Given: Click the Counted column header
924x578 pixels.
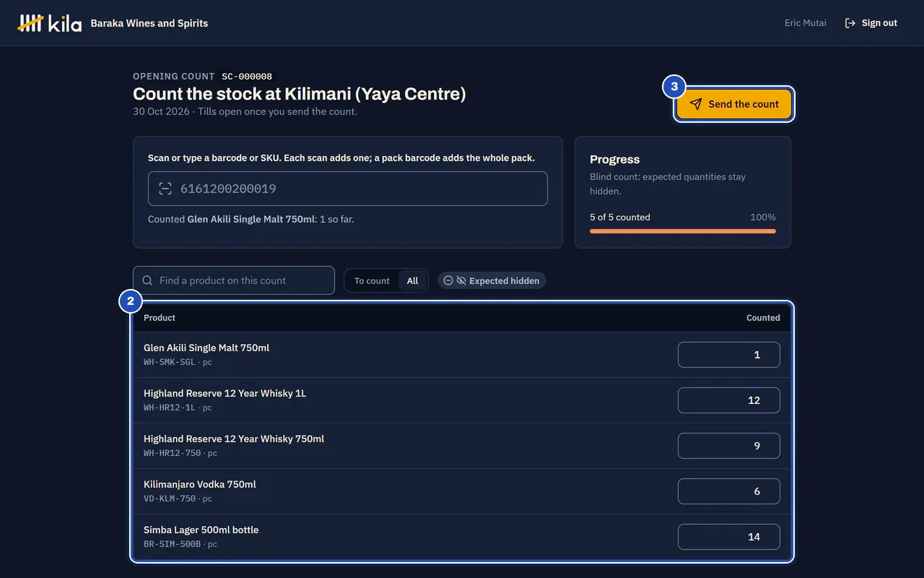Looking at the screenshot, I should point(763,318).
